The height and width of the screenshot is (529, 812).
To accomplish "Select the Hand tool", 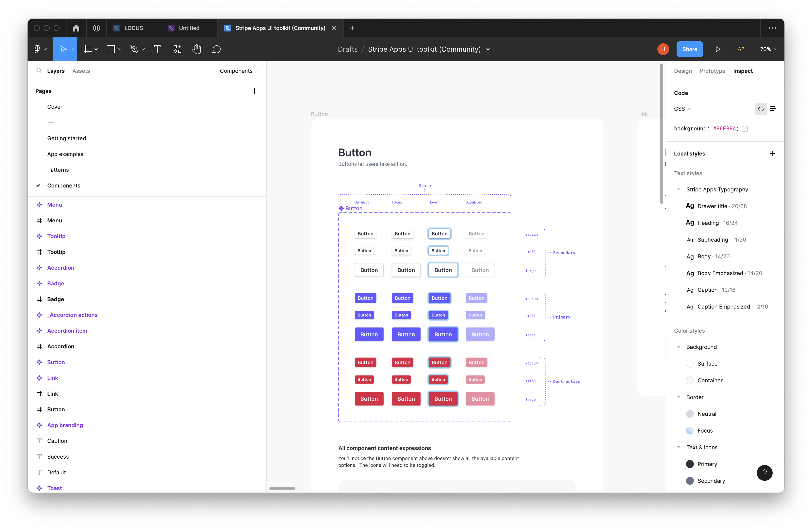I will click(x=197, y=49).
